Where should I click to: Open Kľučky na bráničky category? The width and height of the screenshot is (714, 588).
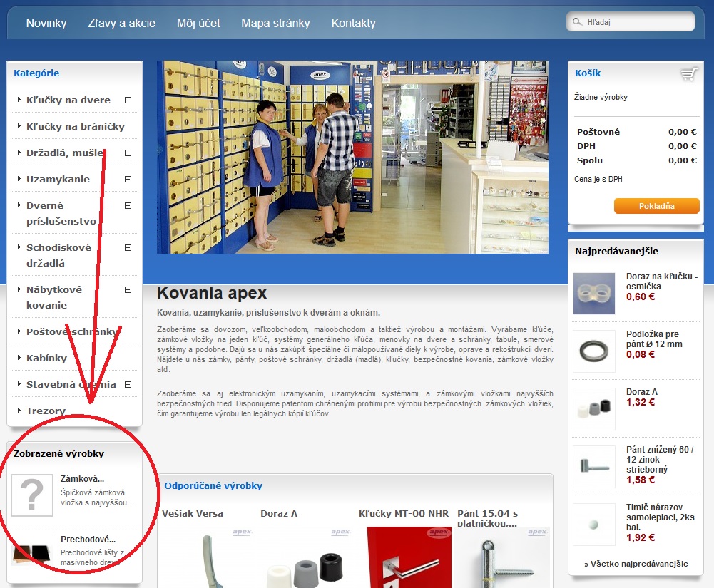(x=76, y=127)
